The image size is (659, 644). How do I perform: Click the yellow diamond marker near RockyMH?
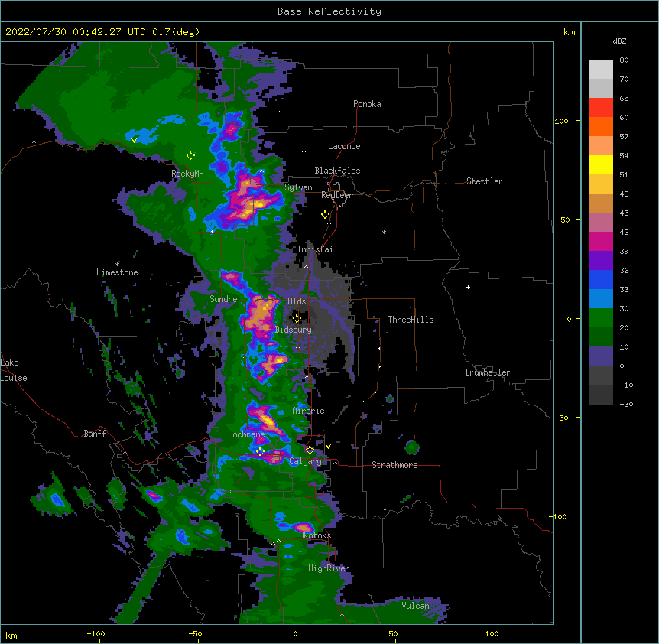[191, 156]
